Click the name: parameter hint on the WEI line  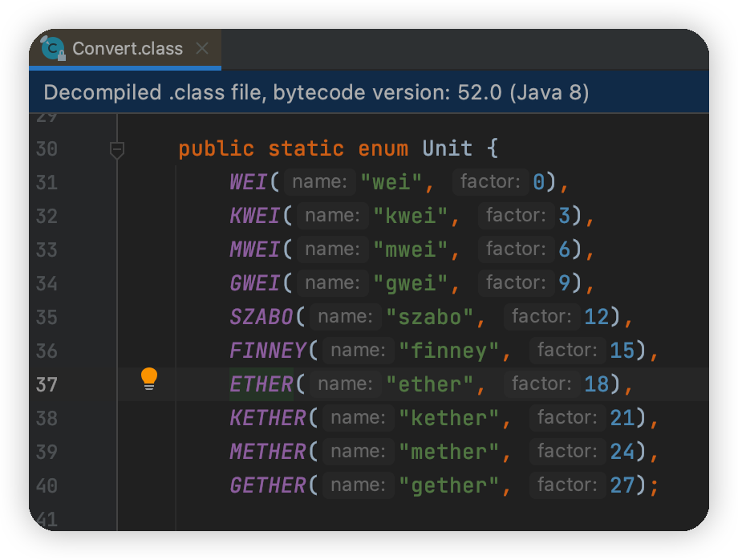[319, 181]
